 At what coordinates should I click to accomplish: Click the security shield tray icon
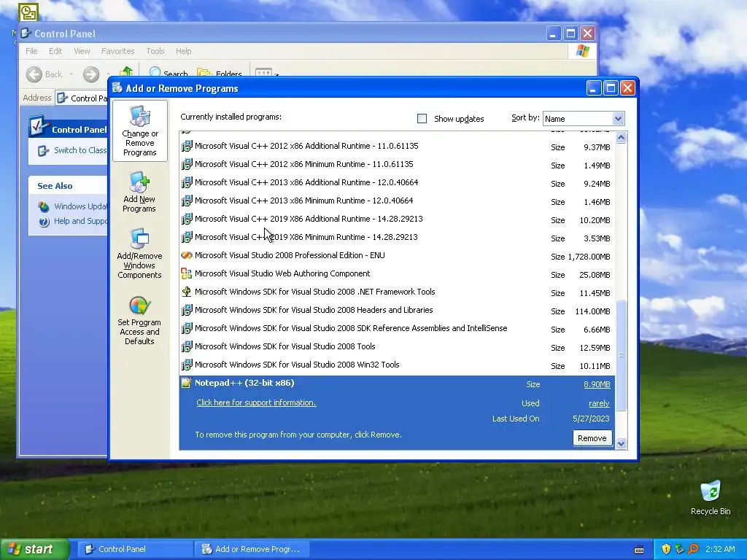click(666, 549)
